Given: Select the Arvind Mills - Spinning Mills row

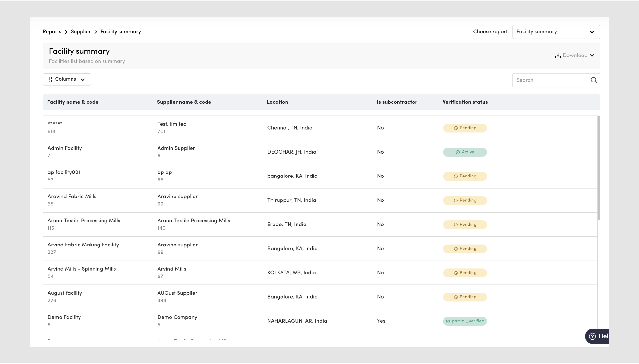Looking at the screenshot, I should (x=82, y=269).
